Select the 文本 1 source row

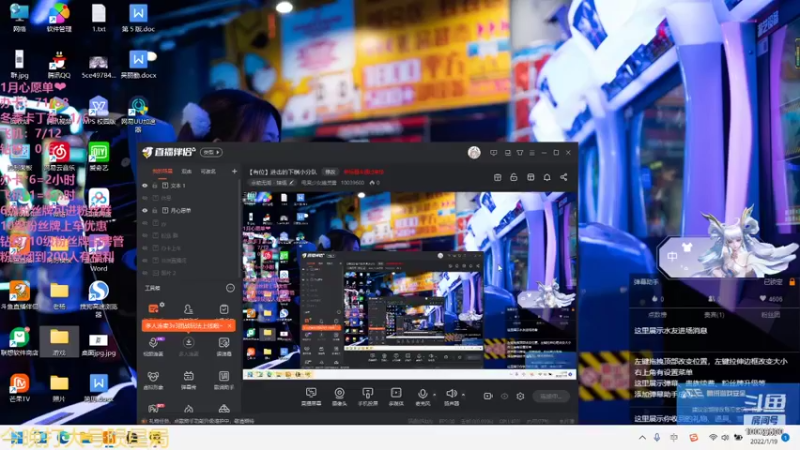coord(189,186)
